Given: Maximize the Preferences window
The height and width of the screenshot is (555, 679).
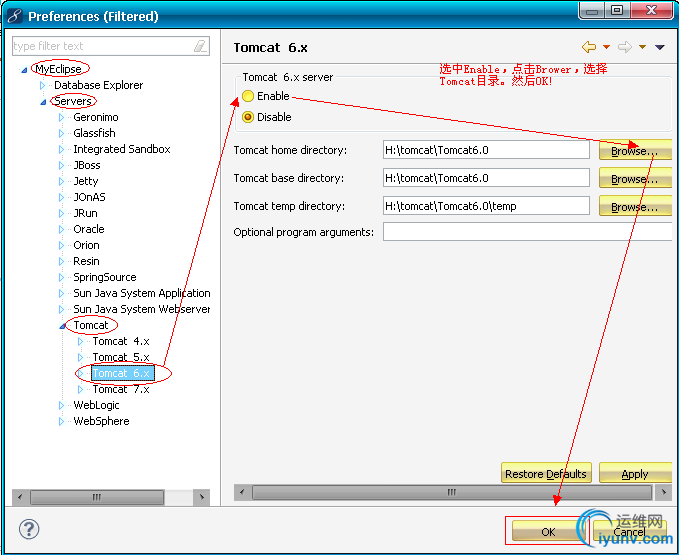Looking at the screenshot, I should point(617,10).
